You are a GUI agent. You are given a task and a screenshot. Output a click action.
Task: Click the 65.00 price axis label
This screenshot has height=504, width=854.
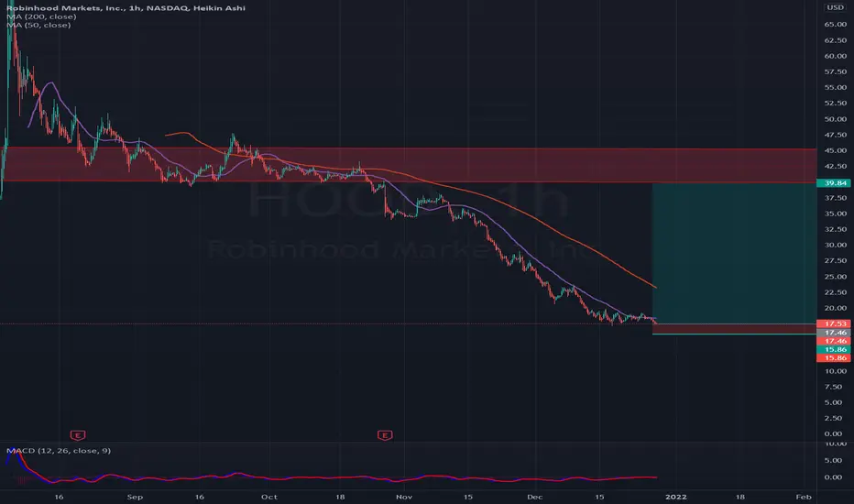tap(835, 25)
